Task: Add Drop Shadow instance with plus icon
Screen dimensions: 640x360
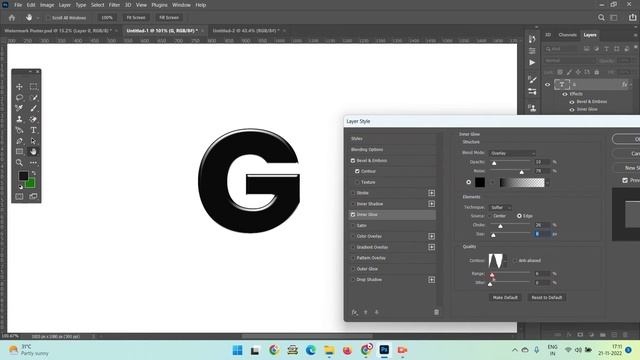Action: click(431, 280)
